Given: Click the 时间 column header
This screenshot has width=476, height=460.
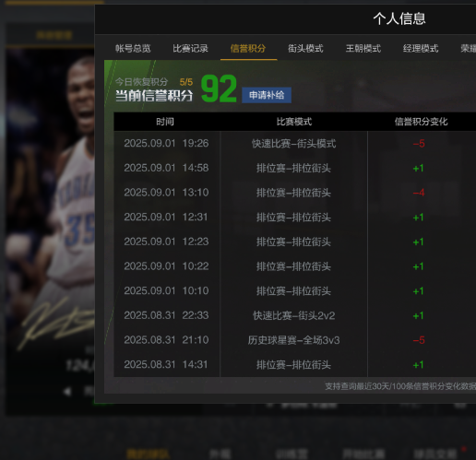Looking at the screenshot, I should pos(165,122).
